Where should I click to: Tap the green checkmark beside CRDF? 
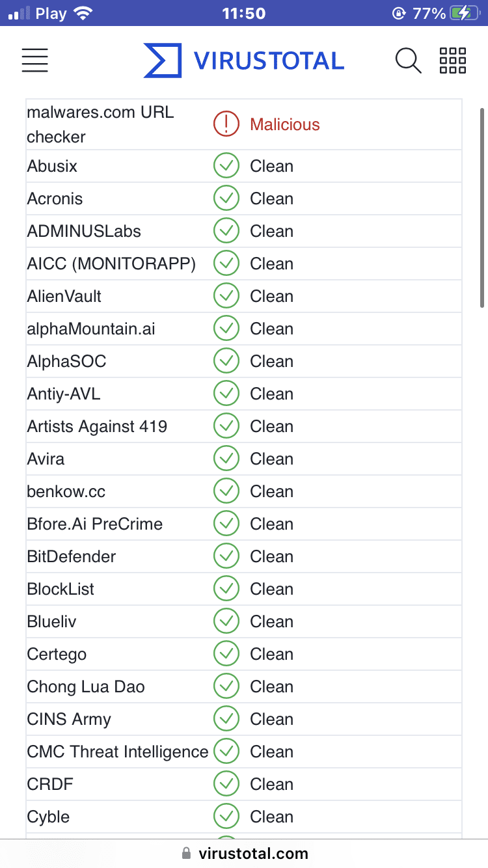(x=226, y=784)
